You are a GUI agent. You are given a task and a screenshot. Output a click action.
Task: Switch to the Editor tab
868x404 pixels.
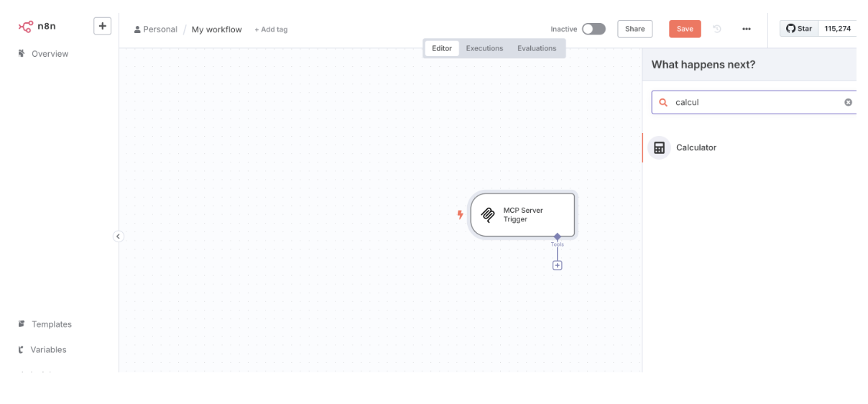click(x=442, y=48)
